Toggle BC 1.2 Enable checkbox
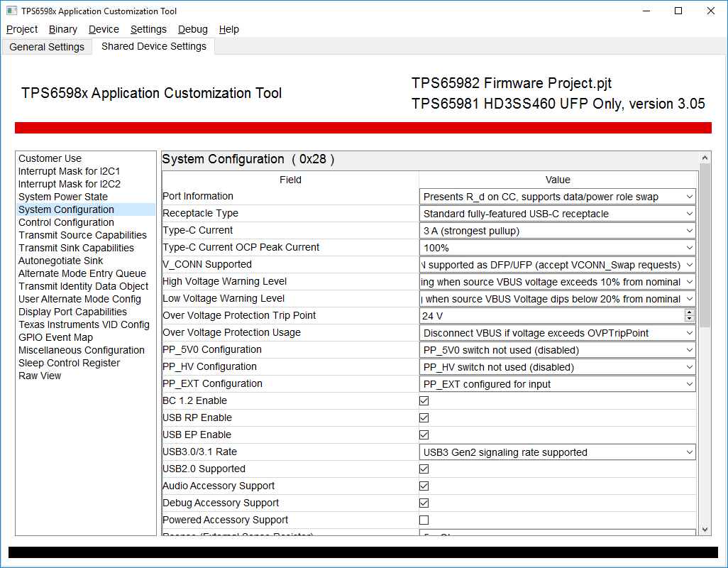The image size is (728, 568). click(x=424, y=401)
